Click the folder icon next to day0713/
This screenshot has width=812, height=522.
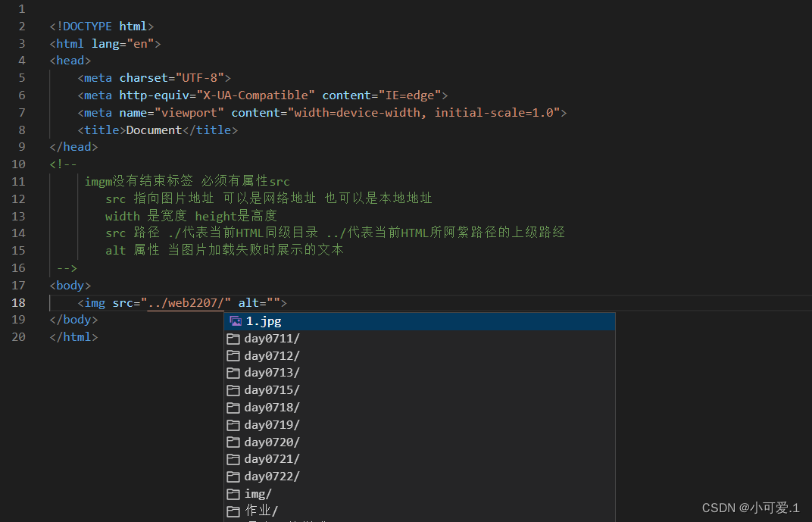233,372
